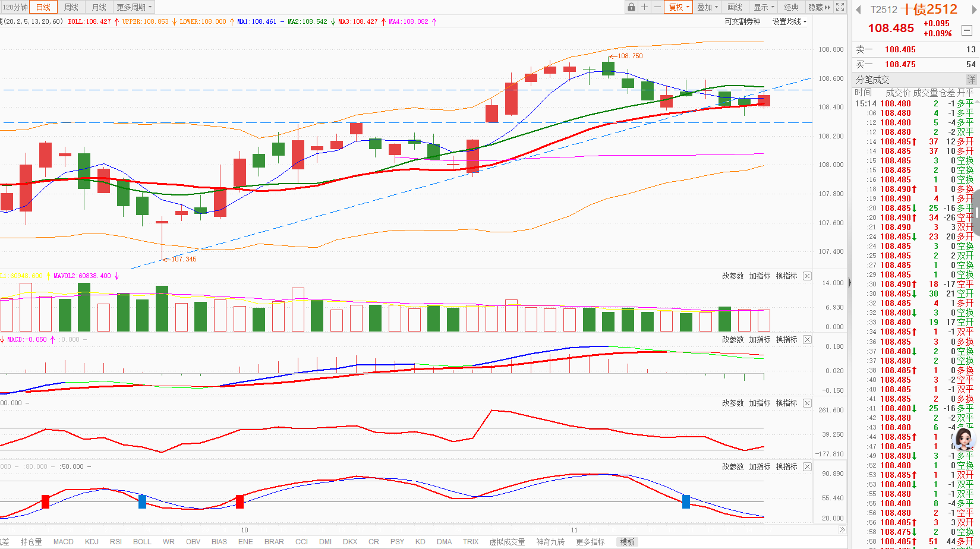Open 更多周期 more periods dropdown
Viewport: 980px width, 549px height.
click(134, 7)
